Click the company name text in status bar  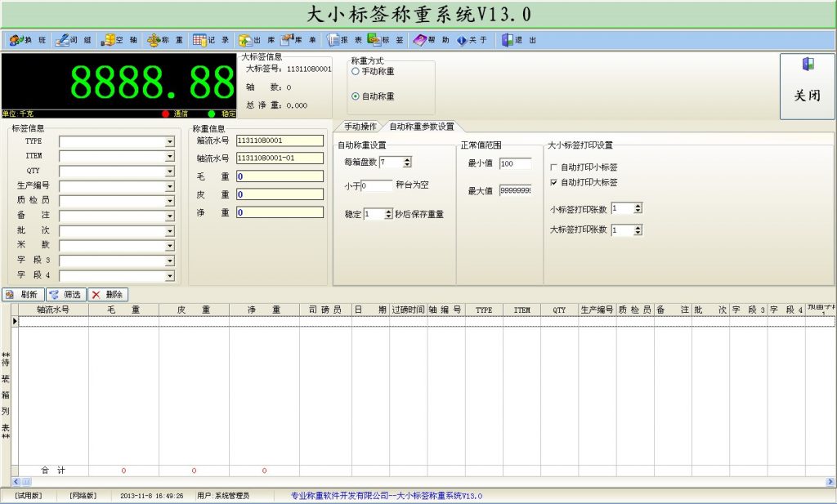tap(387, 496)
